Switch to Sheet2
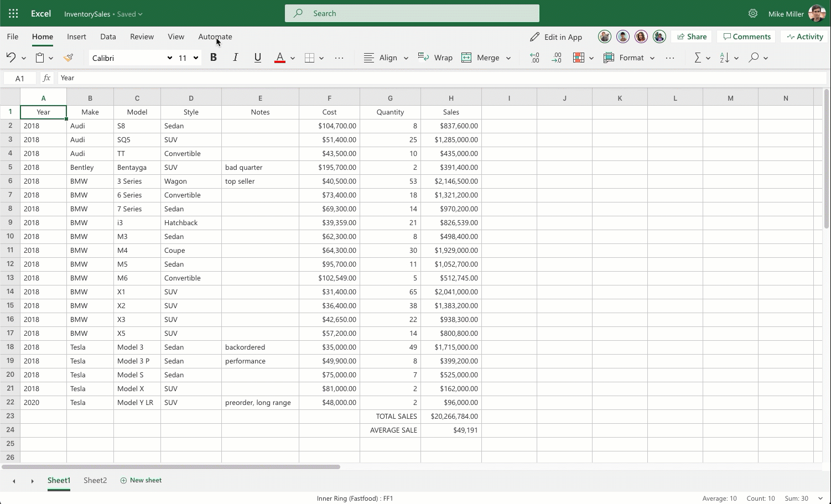Screen dimensions: 831x504 95,480
